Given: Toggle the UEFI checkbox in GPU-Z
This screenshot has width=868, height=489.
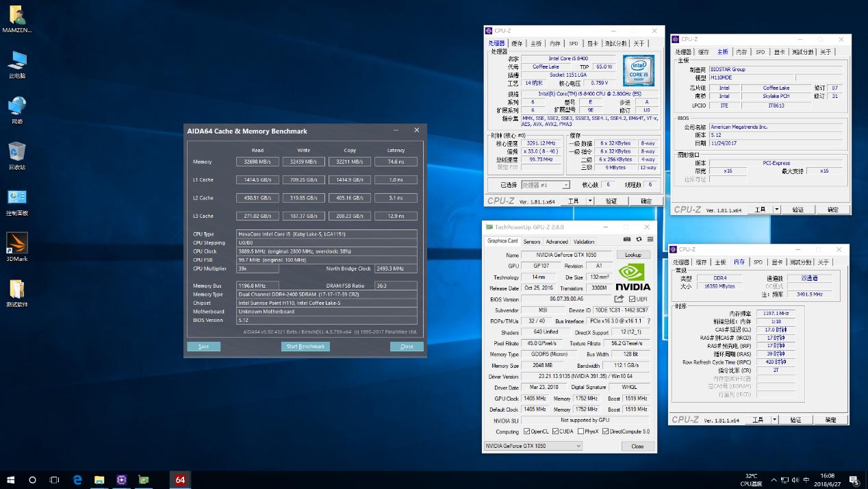Looking at the screenshot, I should (x=632, y=299).
